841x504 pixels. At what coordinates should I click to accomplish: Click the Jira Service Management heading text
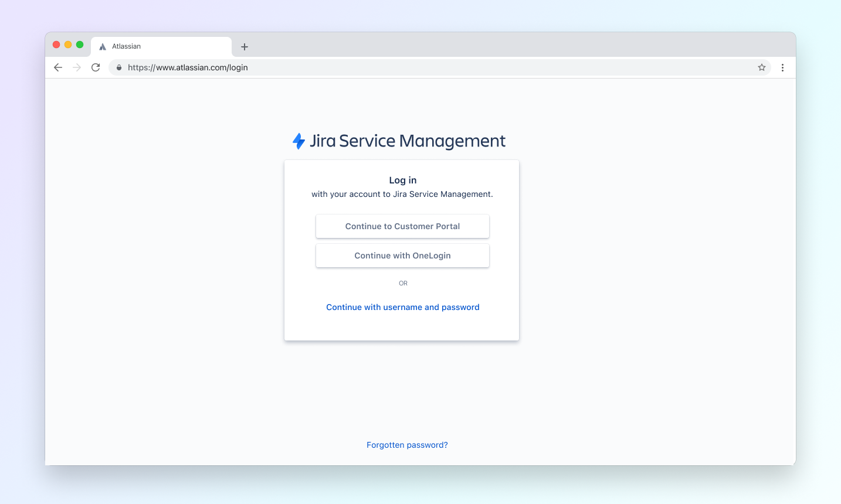(408, 141)
